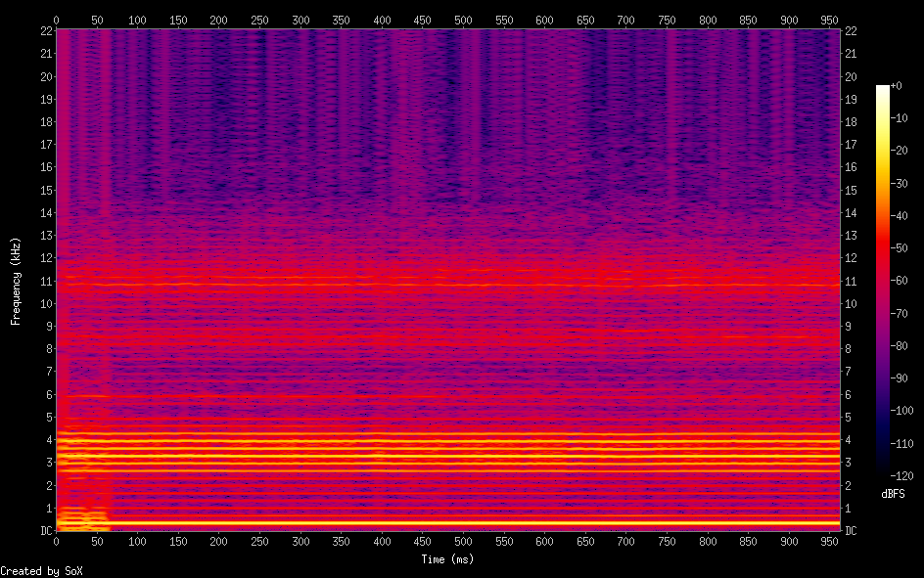Click the "Frequency (kHz)" axis label
This screenshot has height=578, width=924.
click(16, 281)
